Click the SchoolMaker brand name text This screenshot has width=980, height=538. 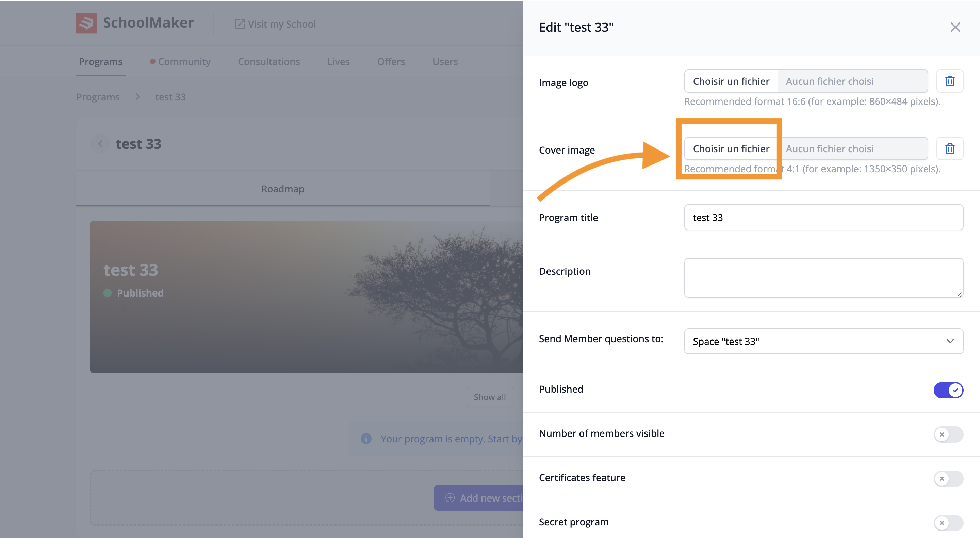point(148,23)
